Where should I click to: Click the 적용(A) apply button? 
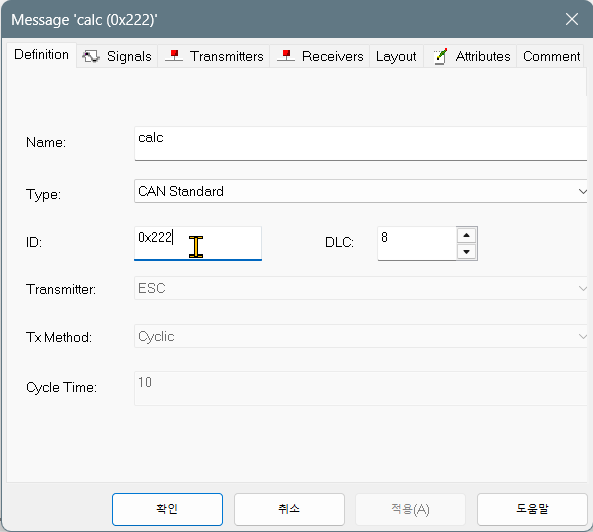410,509
